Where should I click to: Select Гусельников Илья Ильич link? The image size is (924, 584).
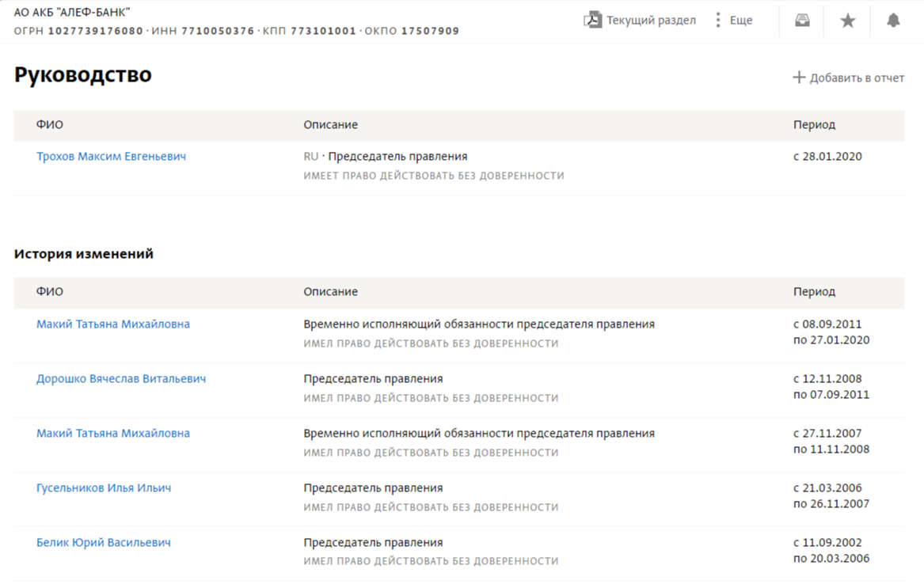104,488
